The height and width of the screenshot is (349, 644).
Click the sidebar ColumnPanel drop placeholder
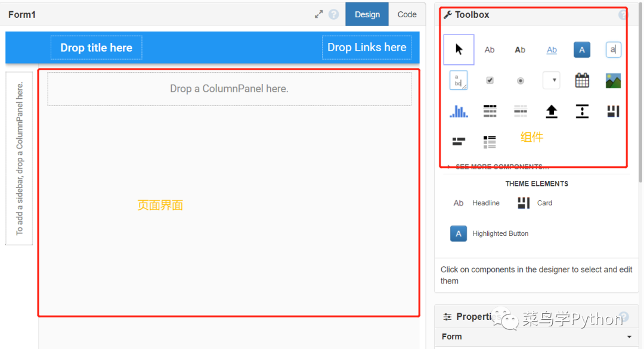click(x=19, y=158)
